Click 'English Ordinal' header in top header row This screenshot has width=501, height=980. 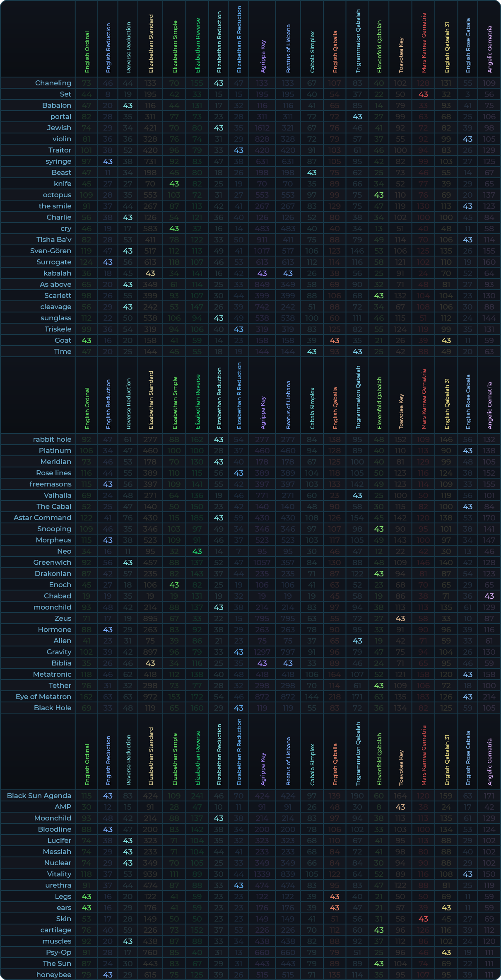pyautogui.click(x=87, y=52)
